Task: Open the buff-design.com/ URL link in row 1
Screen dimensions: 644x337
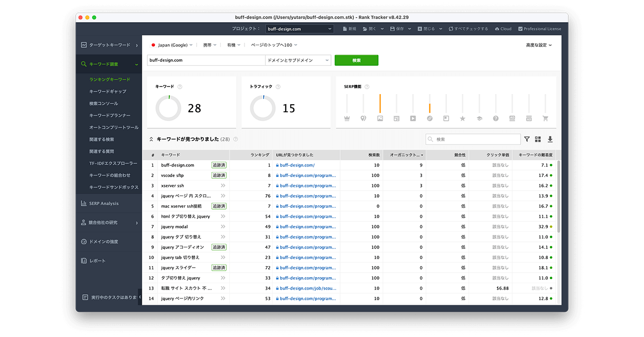Action: pos(297,165)
